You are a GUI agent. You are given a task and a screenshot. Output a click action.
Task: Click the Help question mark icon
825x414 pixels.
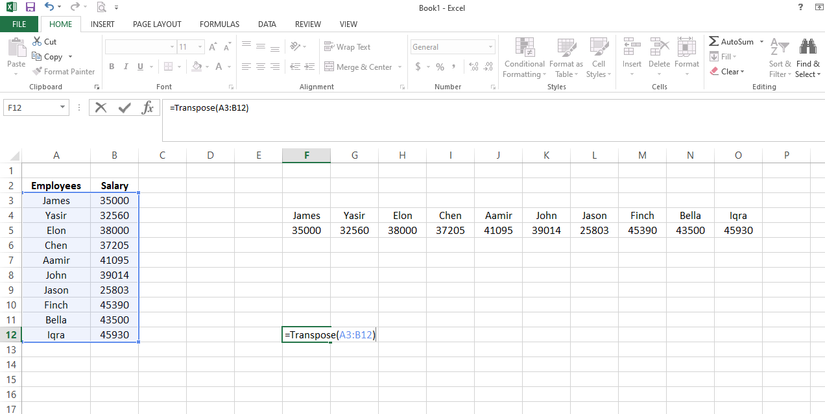(x=800, y=7)
